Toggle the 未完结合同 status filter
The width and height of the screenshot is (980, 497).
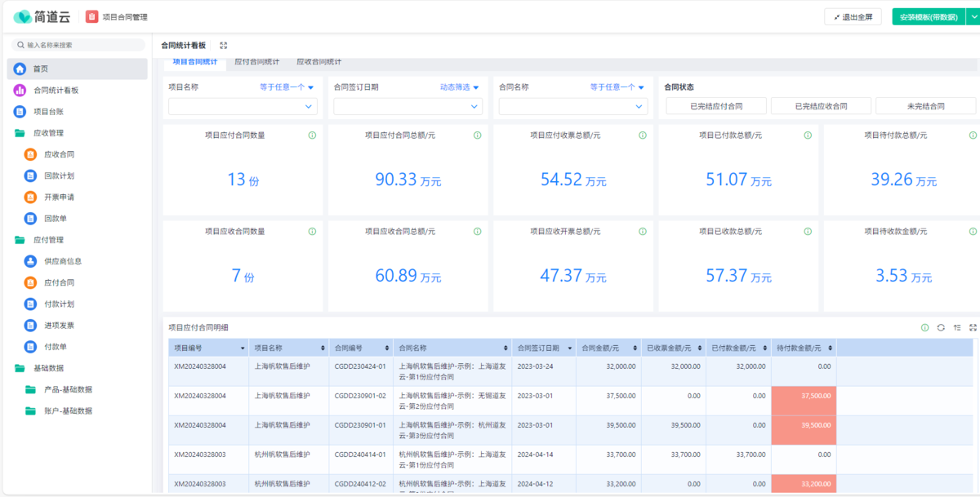point(925,106)
